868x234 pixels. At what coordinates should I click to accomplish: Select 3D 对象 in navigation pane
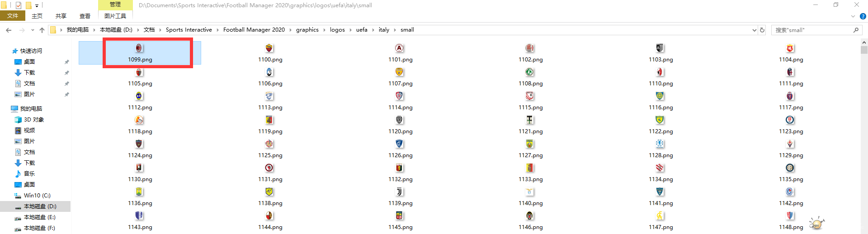[34, 120]
